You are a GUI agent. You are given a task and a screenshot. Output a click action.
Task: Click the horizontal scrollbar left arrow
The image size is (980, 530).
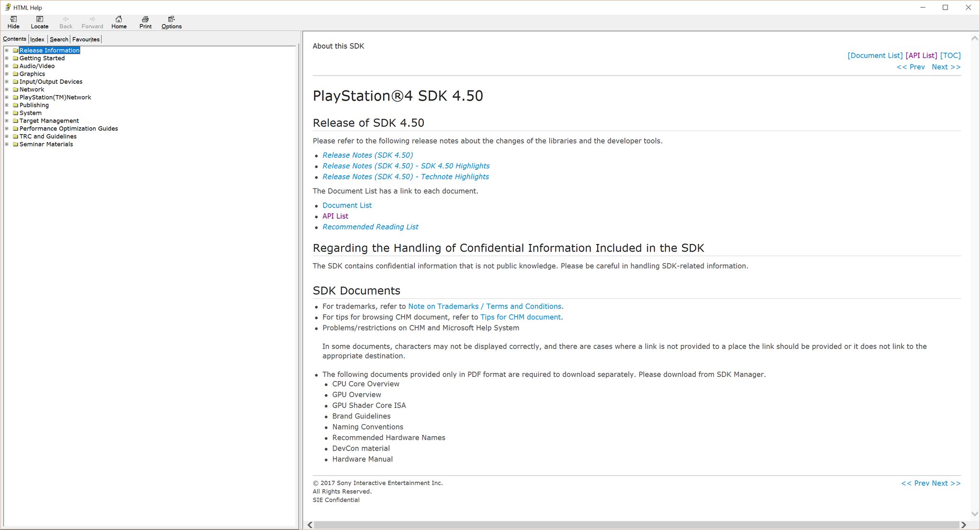310,525
